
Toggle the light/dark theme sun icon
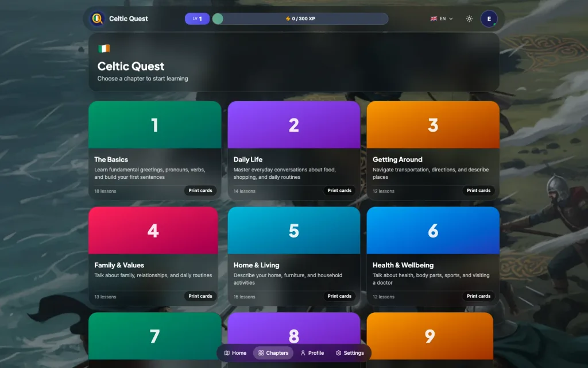(x=469, y=19)
